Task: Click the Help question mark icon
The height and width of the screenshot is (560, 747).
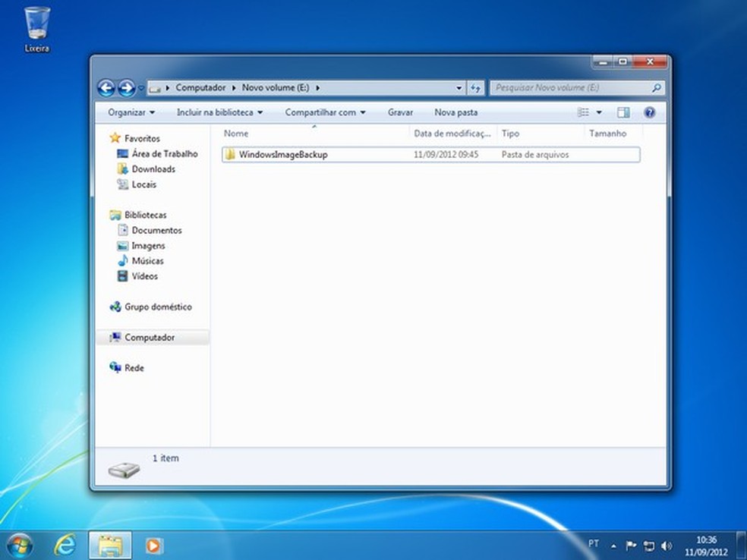Action: [650, 112]
